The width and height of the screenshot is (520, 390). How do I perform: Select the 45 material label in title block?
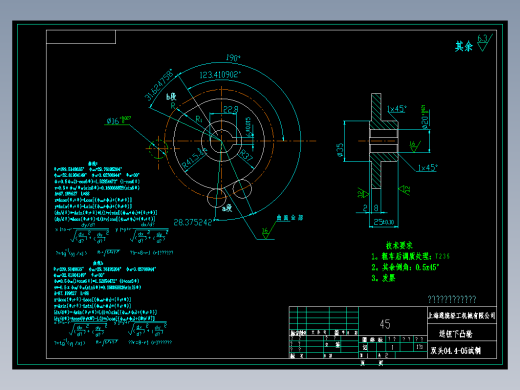pyautogui.click(x=385, y=324)
